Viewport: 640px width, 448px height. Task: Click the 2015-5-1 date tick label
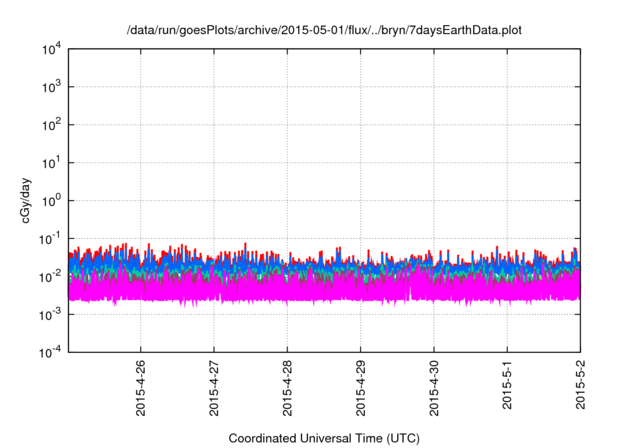507,384
